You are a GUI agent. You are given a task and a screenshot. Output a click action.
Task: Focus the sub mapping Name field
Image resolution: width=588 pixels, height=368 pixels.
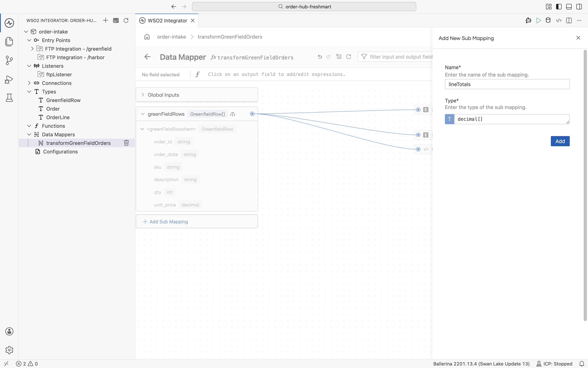pos(507,84)
